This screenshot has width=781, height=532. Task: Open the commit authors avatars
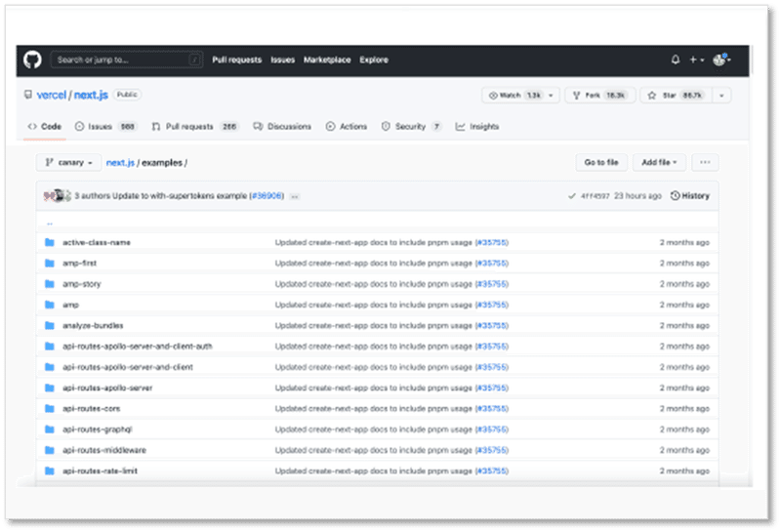tap(58, 196)
